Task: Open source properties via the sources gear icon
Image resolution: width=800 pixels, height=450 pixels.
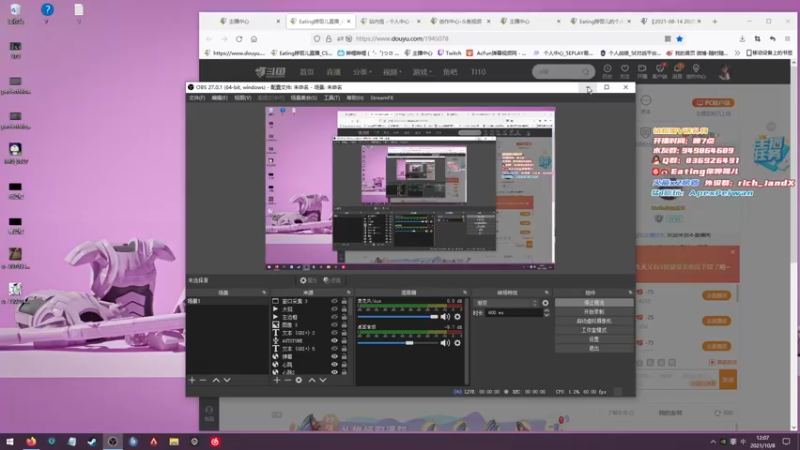Action: coord(299,380)
